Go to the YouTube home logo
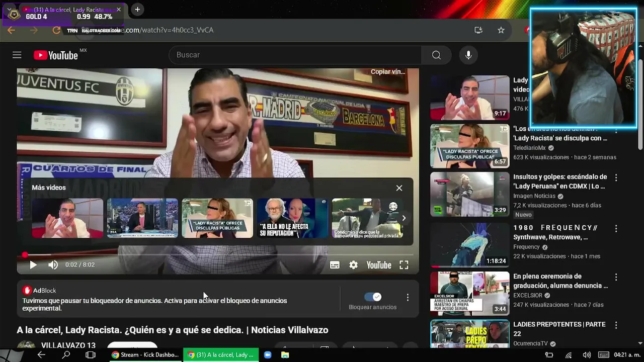644x362 pixels. pyautogui.click(x=56, y=55)
